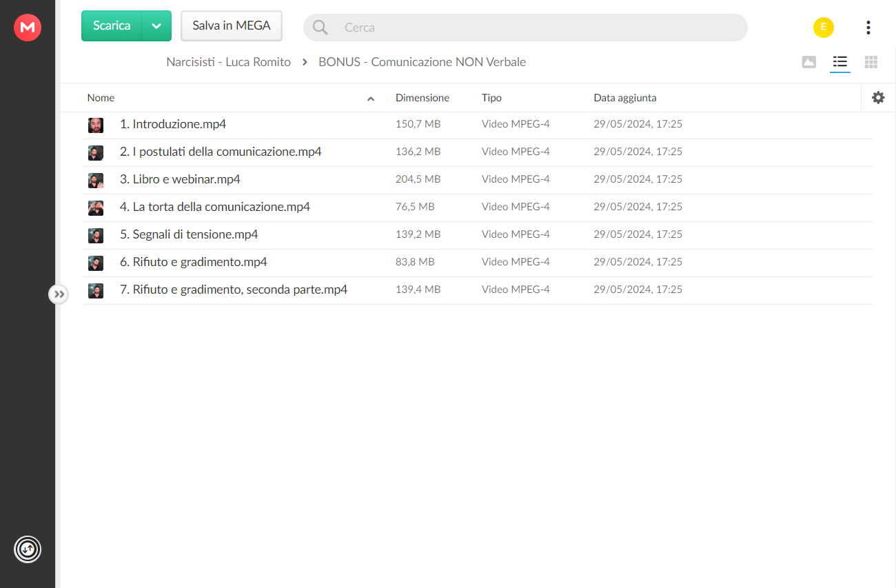Screen dimensions: 896x588
Task: Select the 1. Introduzione.mp4 video thumbnail
Action: pyautogui.click(x=96, y=125)
